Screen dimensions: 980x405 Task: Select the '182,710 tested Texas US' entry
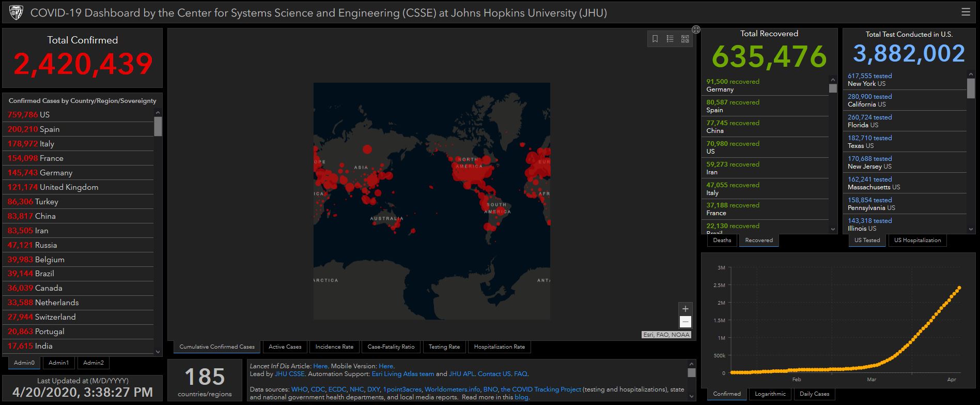(x=905, y=142)
